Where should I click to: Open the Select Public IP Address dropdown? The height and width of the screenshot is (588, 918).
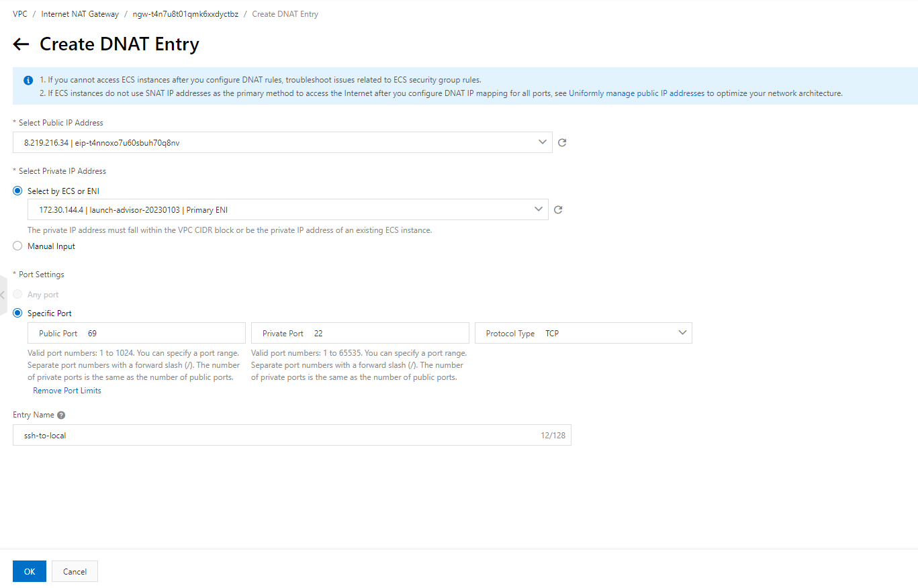click(282, 142)
